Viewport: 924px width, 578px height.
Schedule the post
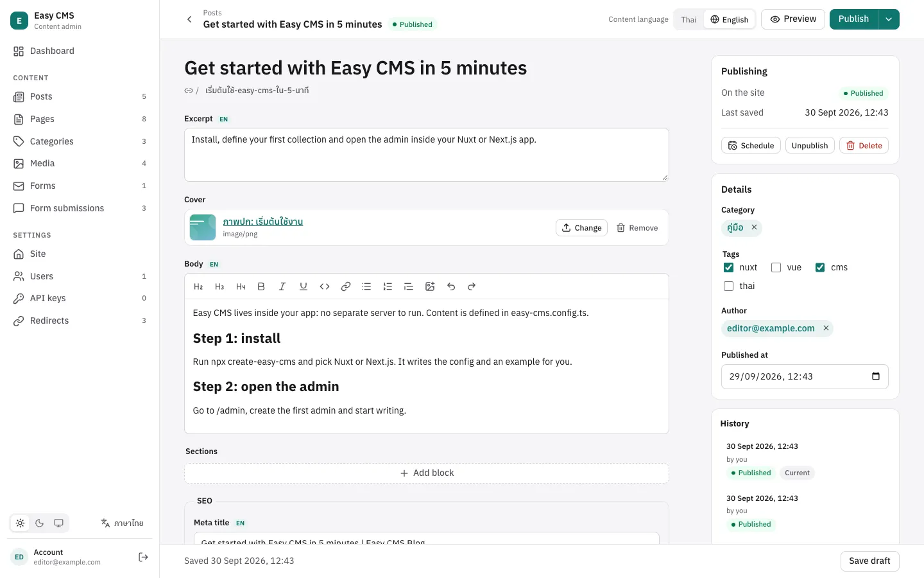coord(751,146)
